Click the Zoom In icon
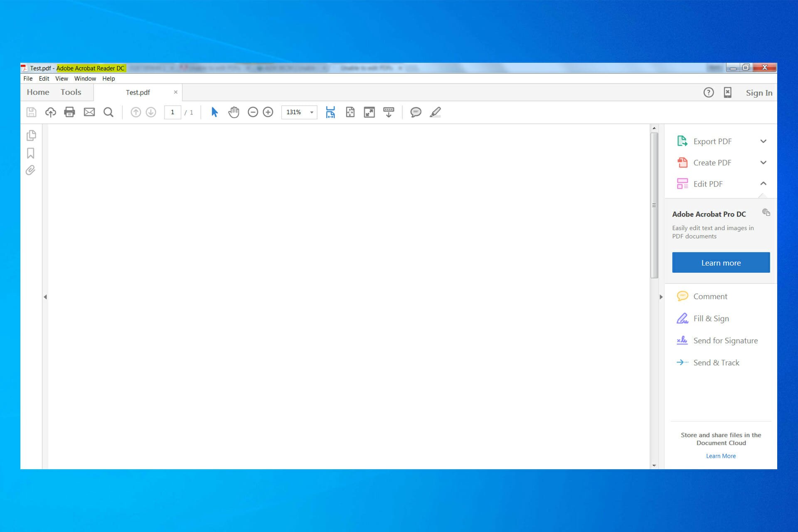The image size is (798, 532). coord(268,112)
